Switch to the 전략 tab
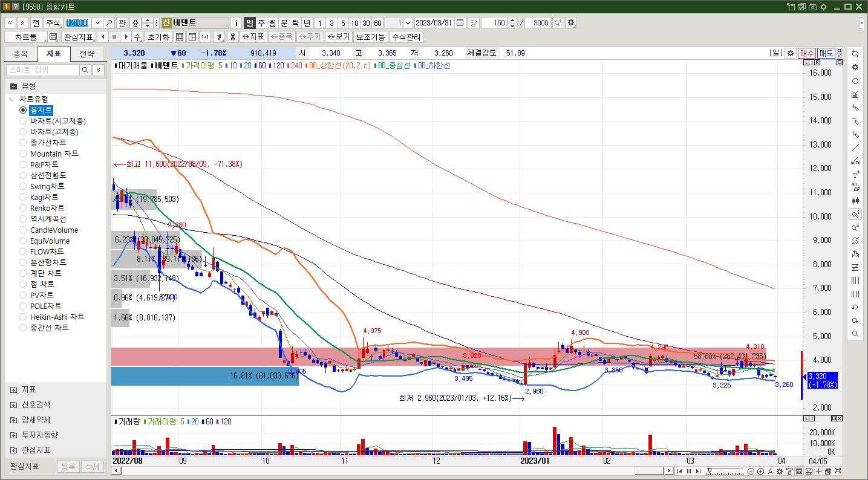 click(x=86, y=54)
